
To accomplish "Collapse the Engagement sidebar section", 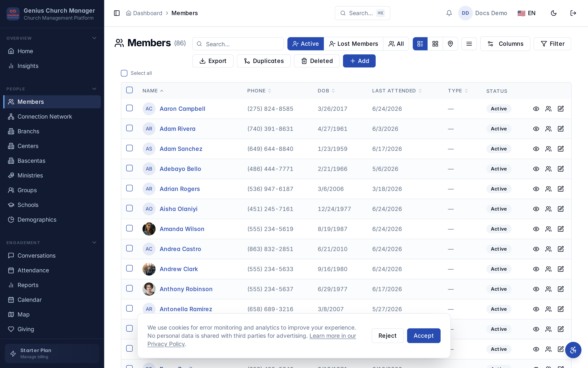I will 94,243.
